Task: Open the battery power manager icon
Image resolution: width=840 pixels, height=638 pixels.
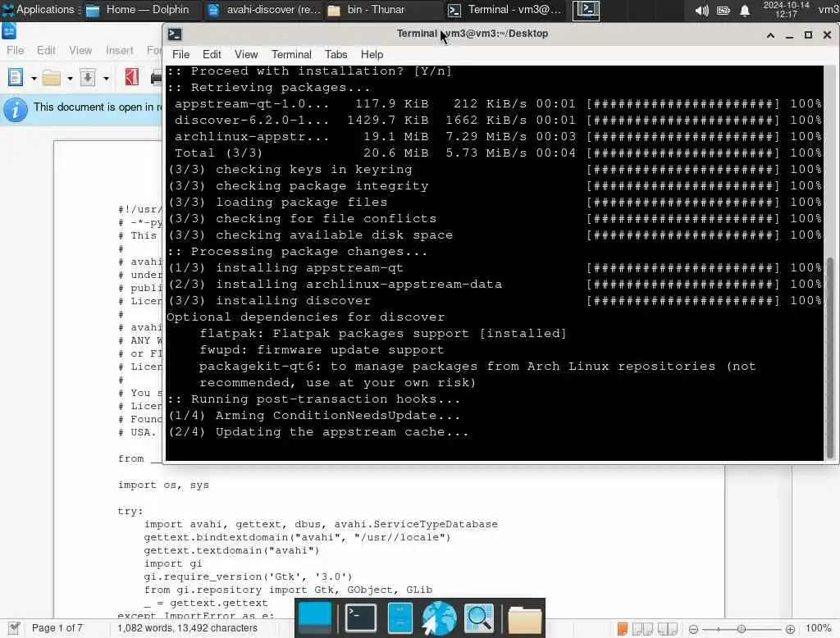Action: 724,11
